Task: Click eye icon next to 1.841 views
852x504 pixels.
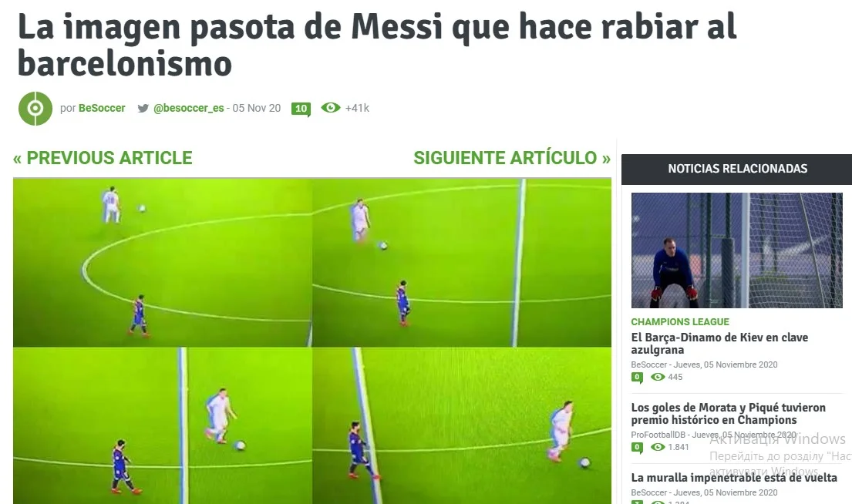Action: (658, 447)
